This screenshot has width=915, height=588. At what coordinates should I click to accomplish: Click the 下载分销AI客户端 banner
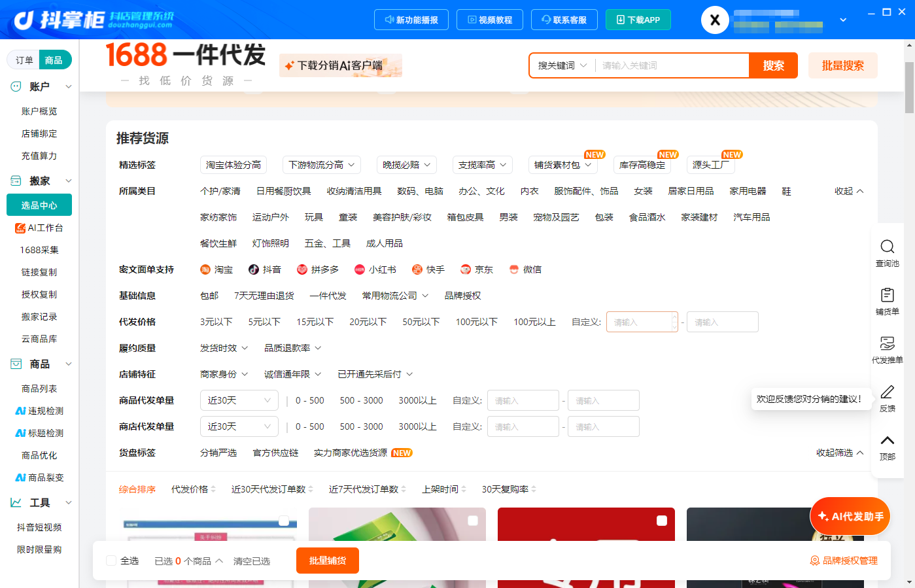click(341, 65)
